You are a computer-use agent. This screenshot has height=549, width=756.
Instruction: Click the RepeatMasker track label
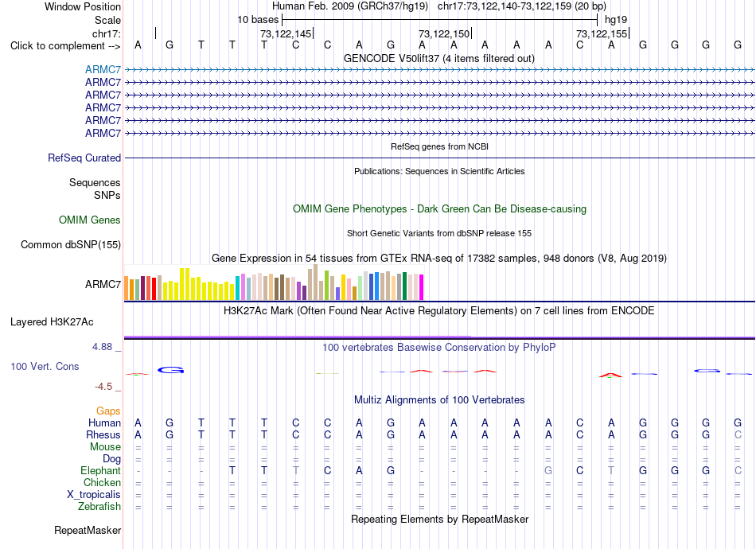88,531
